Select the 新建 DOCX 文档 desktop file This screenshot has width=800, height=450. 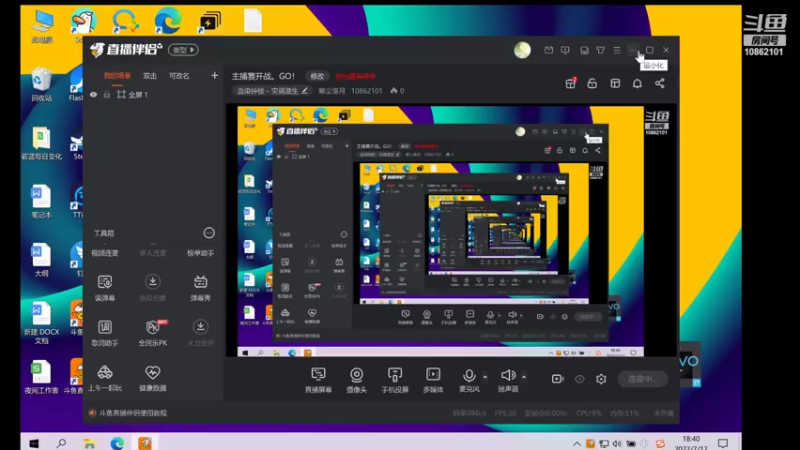(x=41, y=323)
